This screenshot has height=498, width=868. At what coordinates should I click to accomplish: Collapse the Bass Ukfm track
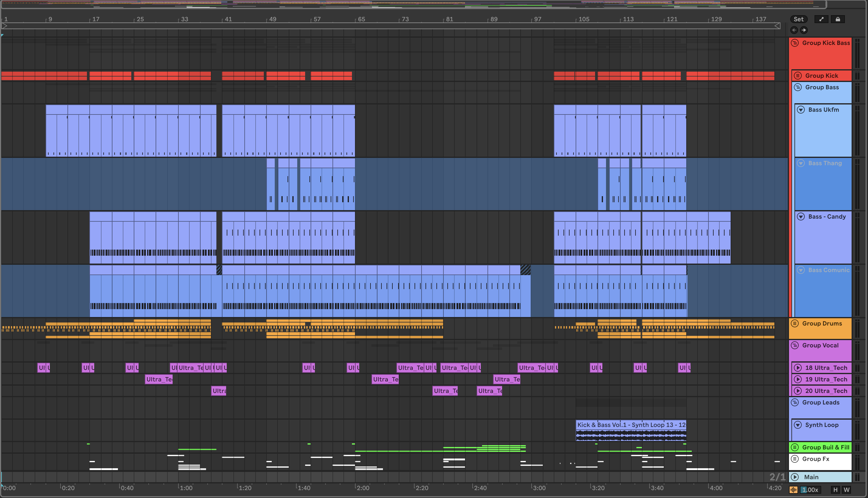coord(801,110)
